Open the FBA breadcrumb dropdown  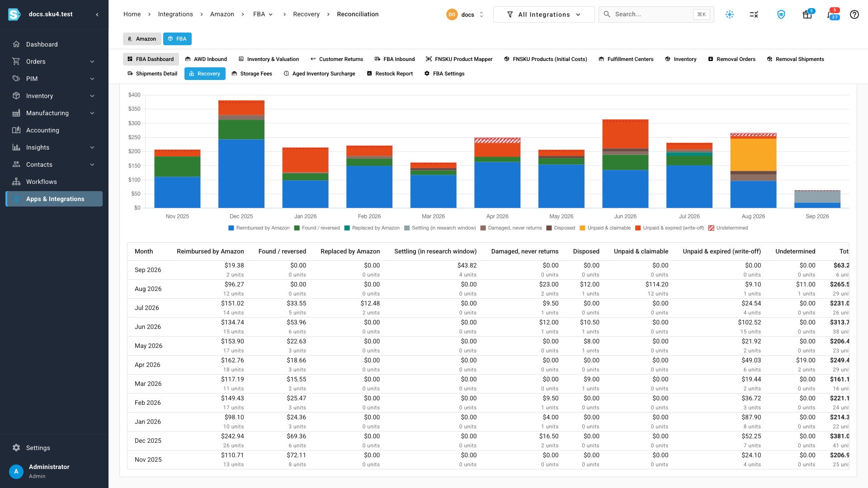click(263, 14)
